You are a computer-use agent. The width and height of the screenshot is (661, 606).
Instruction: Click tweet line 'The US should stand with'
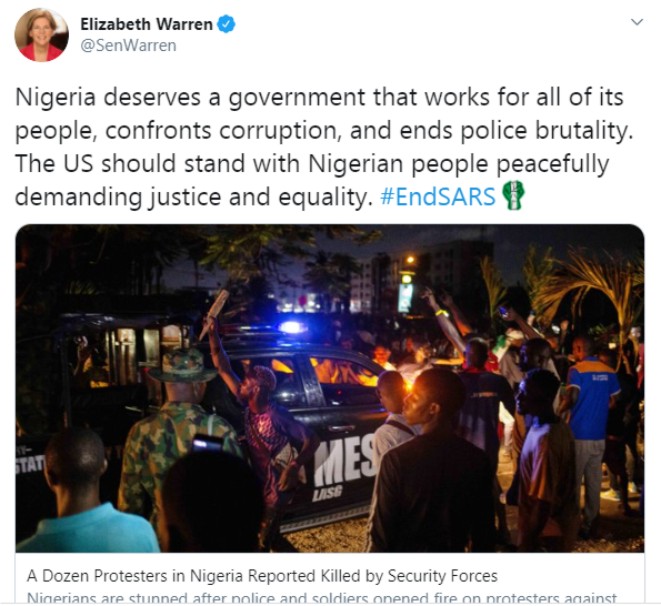312,164
